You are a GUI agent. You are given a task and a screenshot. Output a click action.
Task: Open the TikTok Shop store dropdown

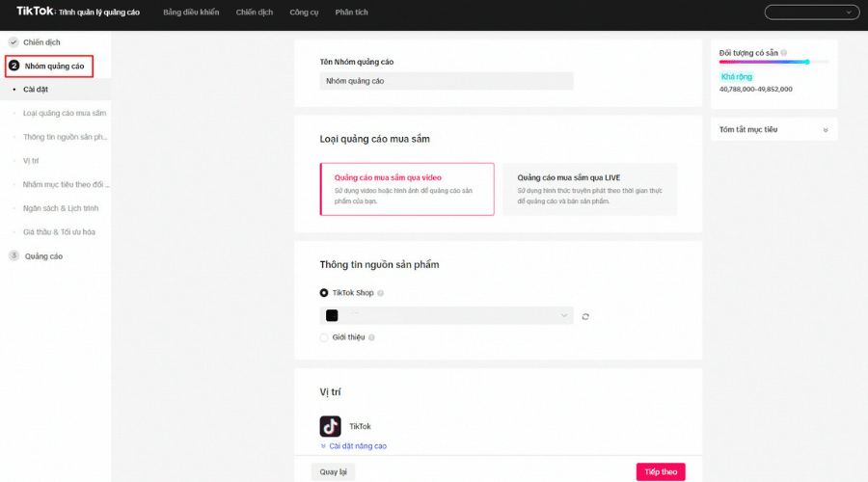point(447,315)
